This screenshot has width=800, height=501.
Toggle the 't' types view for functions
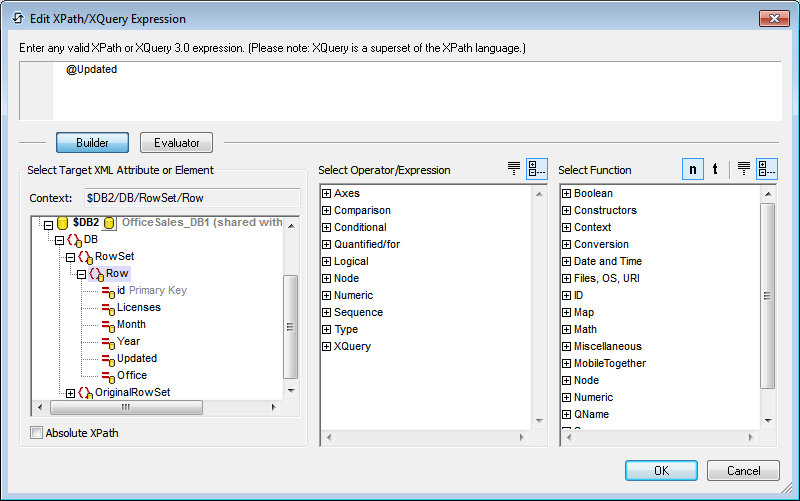(715, 169)
